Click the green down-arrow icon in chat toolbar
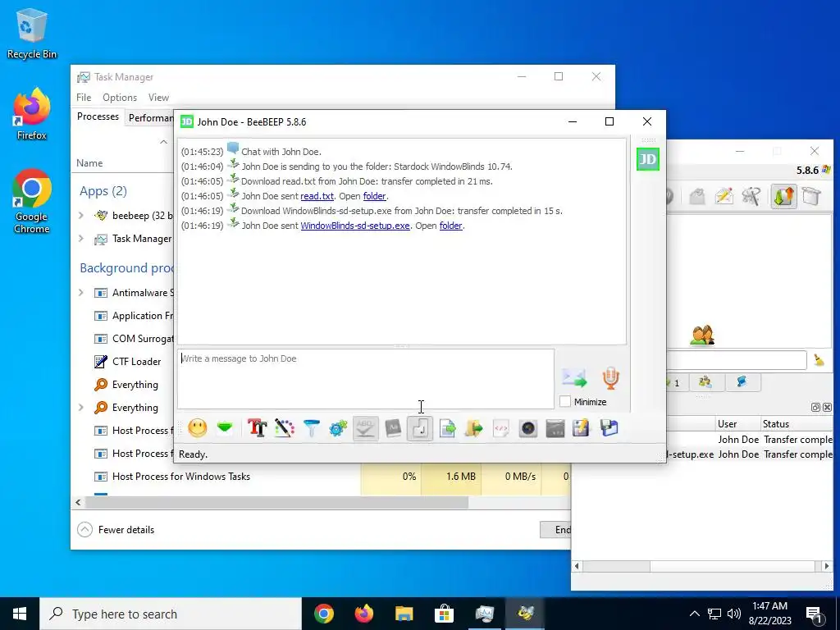The height and width of the screenshot is (630, 840). click(x=225, y=428)
